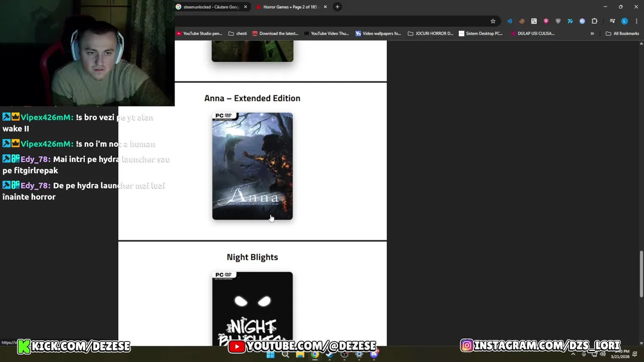Open the All Bookmarks folder
Viewport: 644px width, 362px height.
[622, 34]
